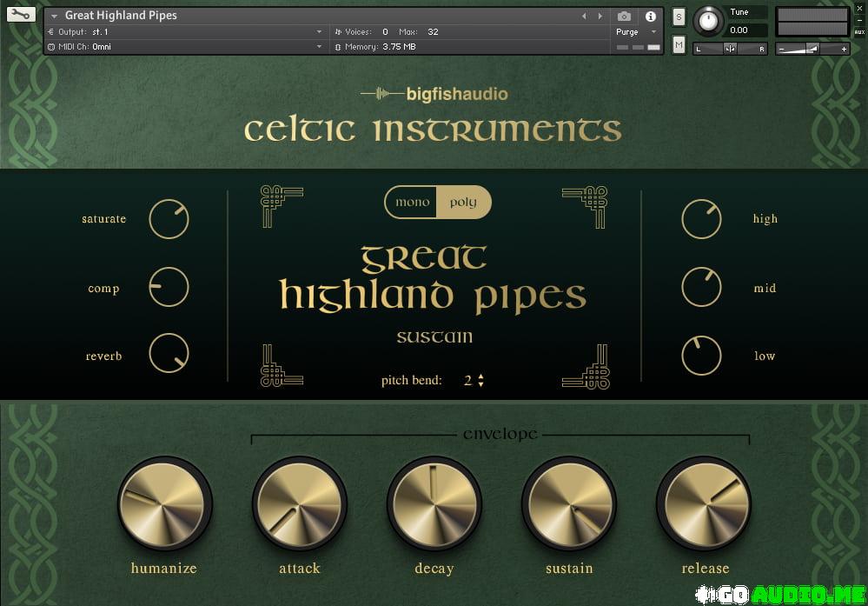Image resolution: width=868 pixels, height=606 pixels.
Task: Click the humanize knob
Action: pos(164,503)
